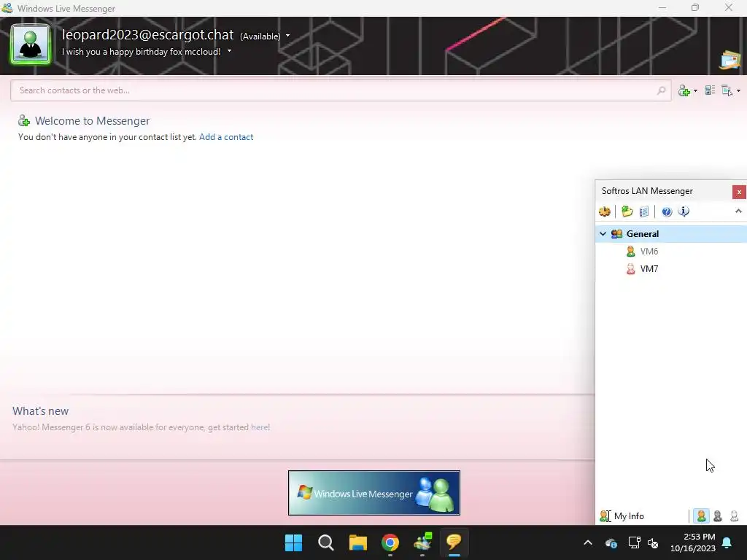Open Softros help question mark icon
The width and height of the screenshot is (747, 560).
click(x=667, y=211)
